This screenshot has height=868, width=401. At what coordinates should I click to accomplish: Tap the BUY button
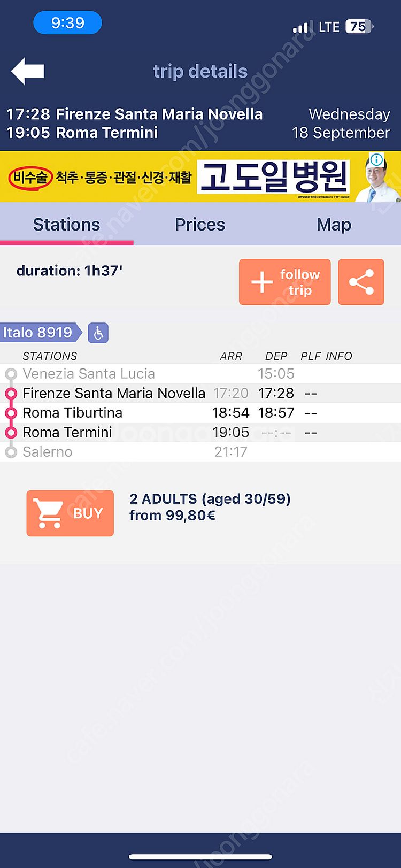tap(70, 513)
